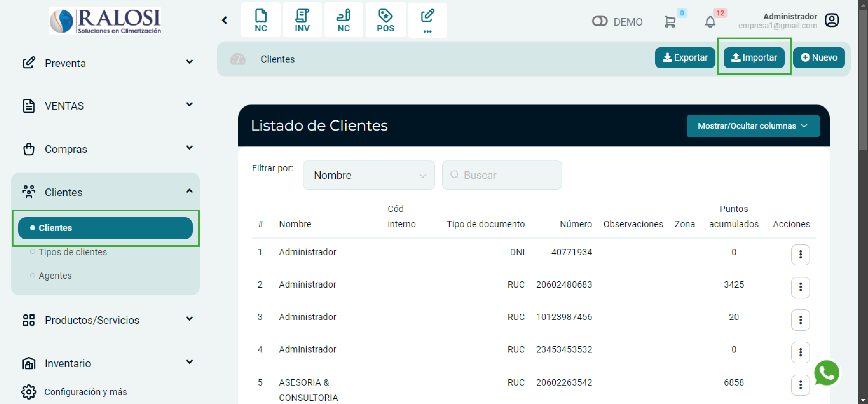This screenshot has width=868, height=404.
Task: Click the Nuevo button
Action: coord(818,58)
